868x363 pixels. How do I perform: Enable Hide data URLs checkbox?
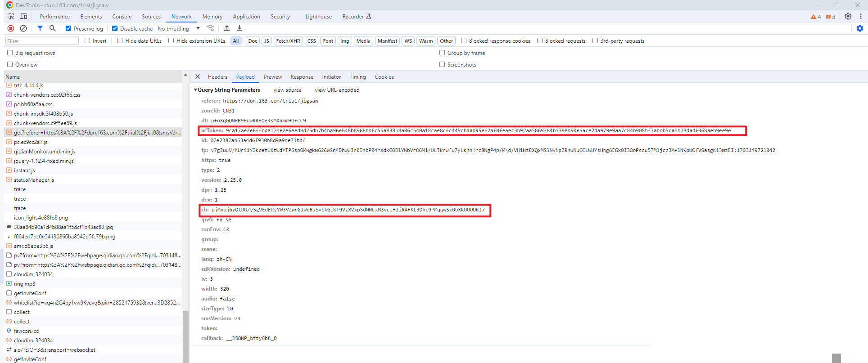tap(120, 40)
